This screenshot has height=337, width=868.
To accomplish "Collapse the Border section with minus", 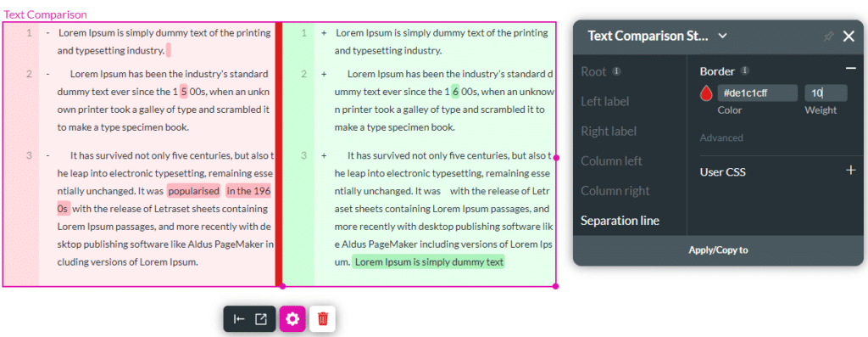I will point(850,68).
